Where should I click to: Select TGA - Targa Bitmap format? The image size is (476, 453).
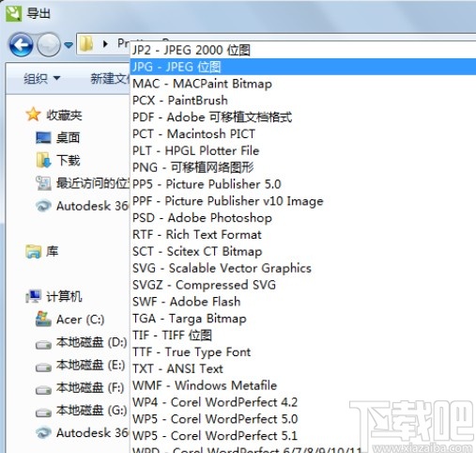coord(302,319)
